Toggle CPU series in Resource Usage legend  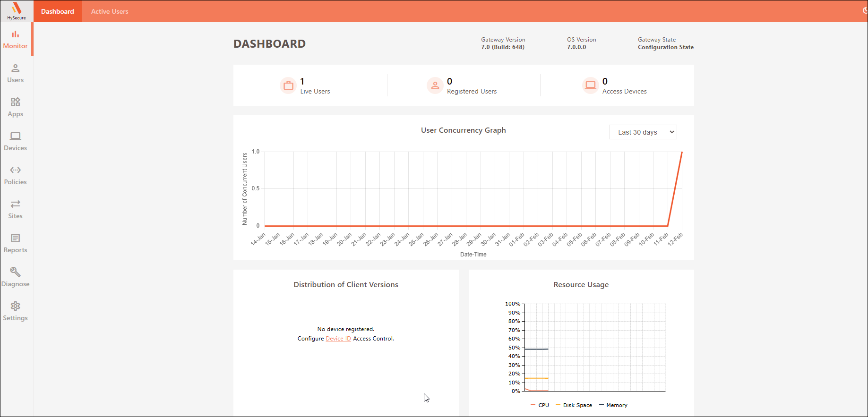(x=540, y=405)
